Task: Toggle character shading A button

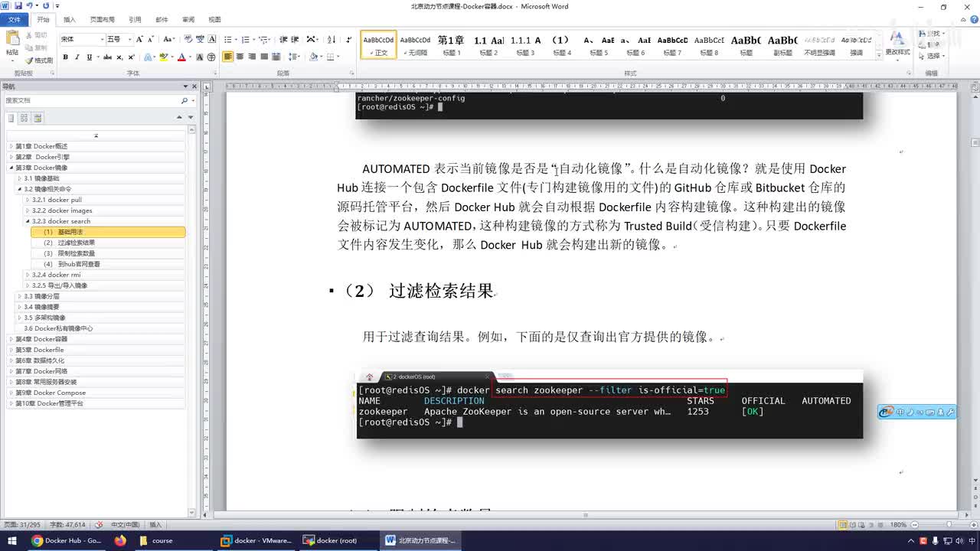Action: pyautogui.click(x=200, y=57)
